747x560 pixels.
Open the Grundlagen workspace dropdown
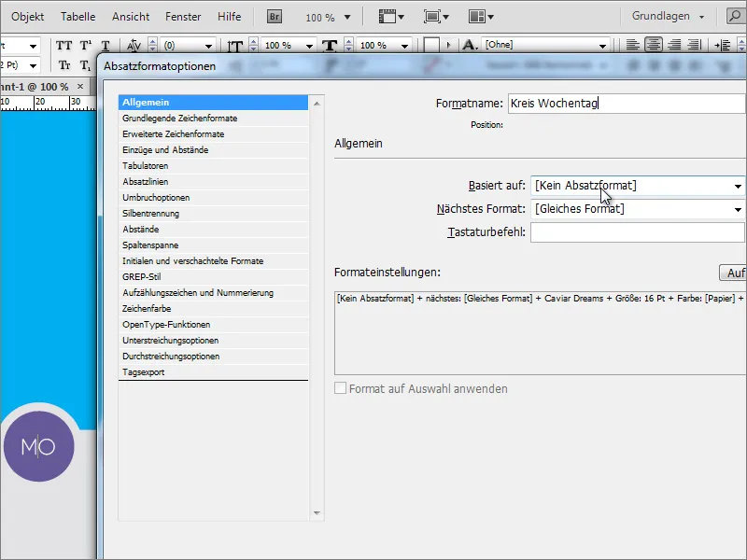point(701,17)
